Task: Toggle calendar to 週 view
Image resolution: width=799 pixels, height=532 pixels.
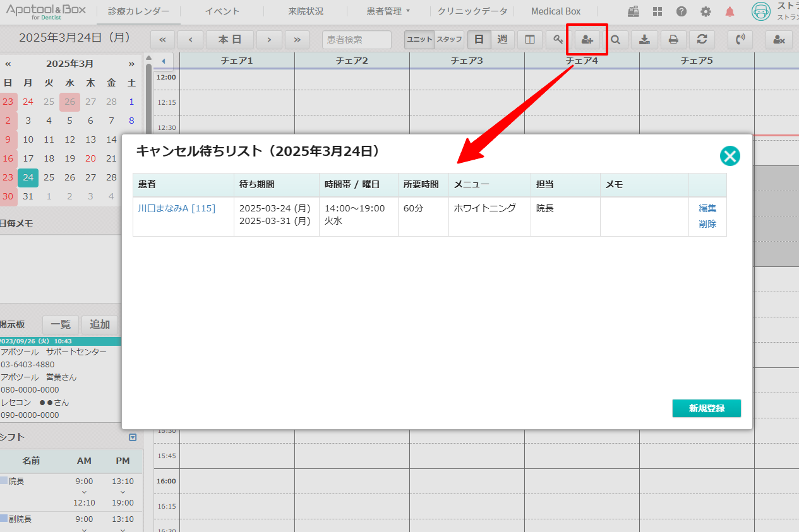Action: tap(502, 40)
